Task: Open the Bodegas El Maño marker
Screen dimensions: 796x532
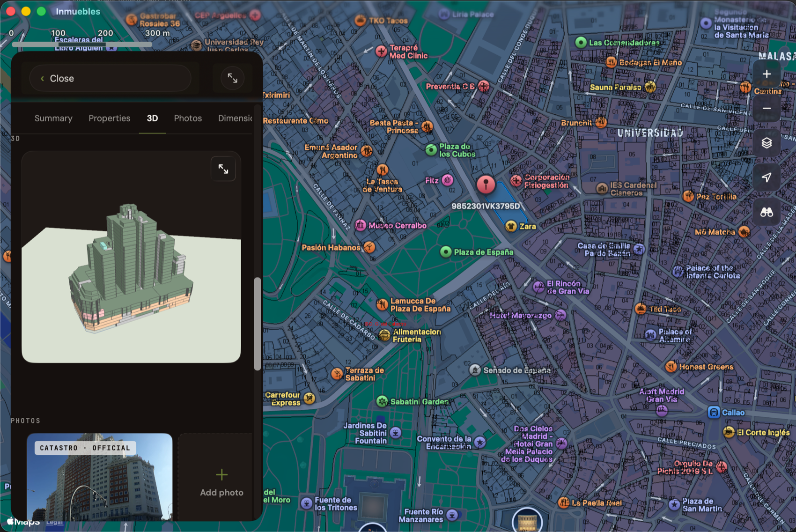Action: coord(611,62)
